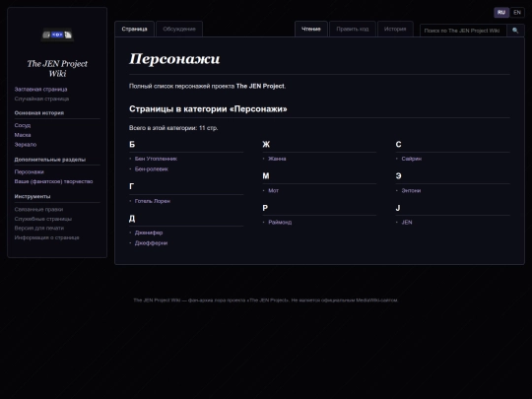Open Версия для печати link
Screen dimensions: 532x399
click(x=39, y=228)
